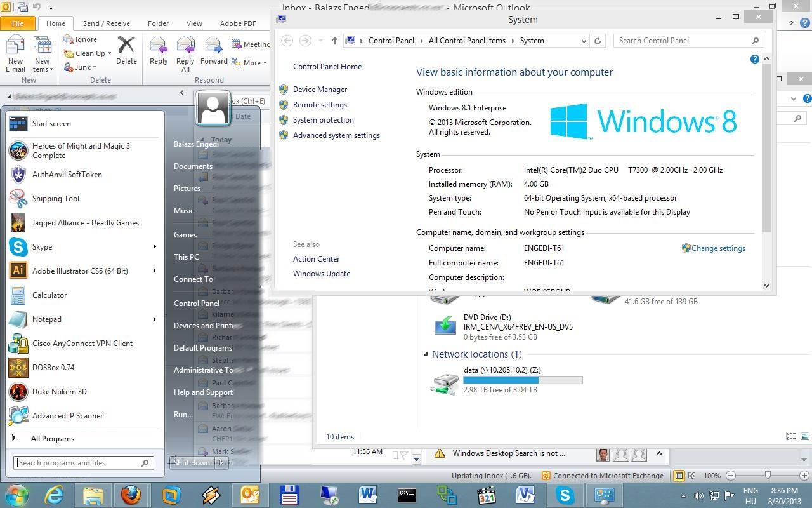Viewport: 812px width, 508px height.
Task: Open Adobe PDF ribbon tab
Action: 238,23
